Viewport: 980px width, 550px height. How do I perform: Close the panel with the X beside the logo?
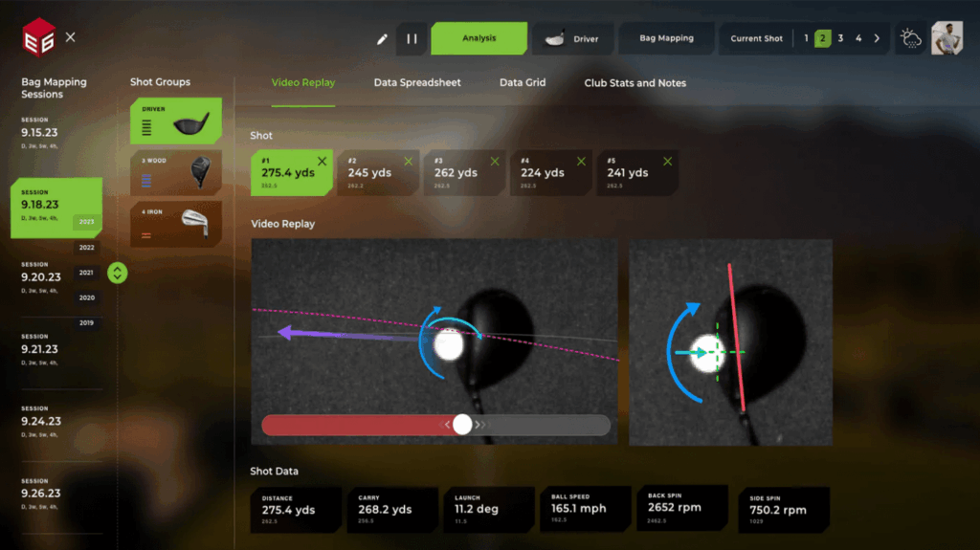(x=71, y=38)
